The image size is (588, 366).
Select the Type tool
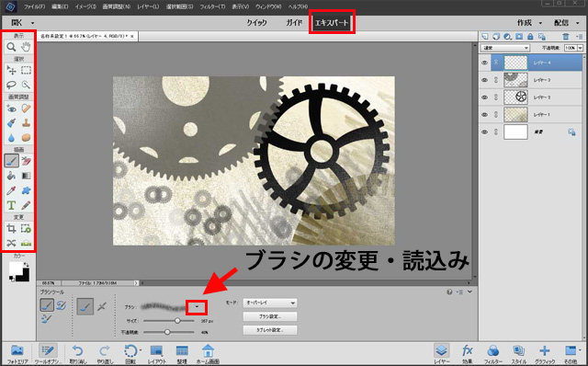11,205
